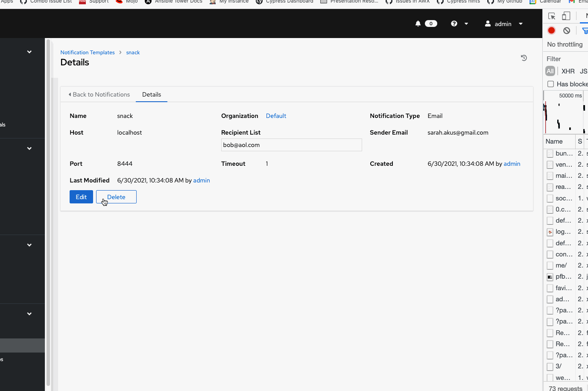Select the soc… request row
Screen dimensions: 588x391
coord(565,198)
